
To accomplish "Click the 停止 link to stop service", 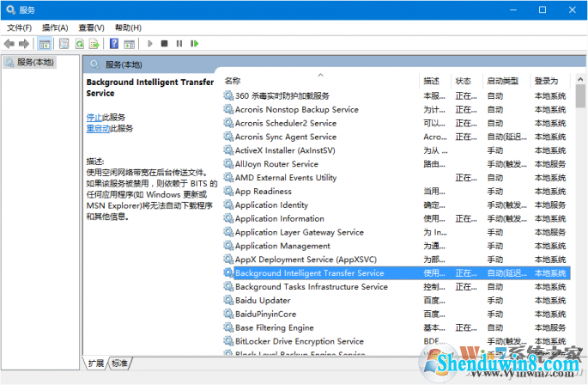I will click(x=94, y=118).
